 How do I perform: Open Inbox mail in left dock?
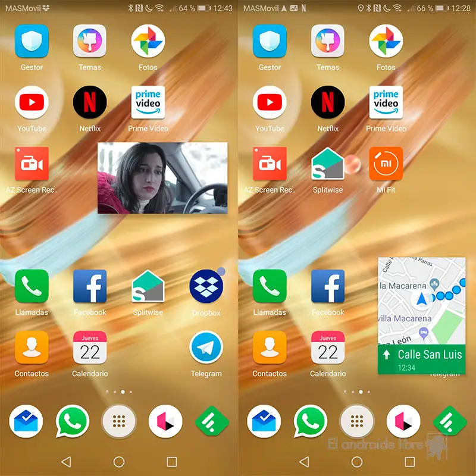(x=26, y=421)
